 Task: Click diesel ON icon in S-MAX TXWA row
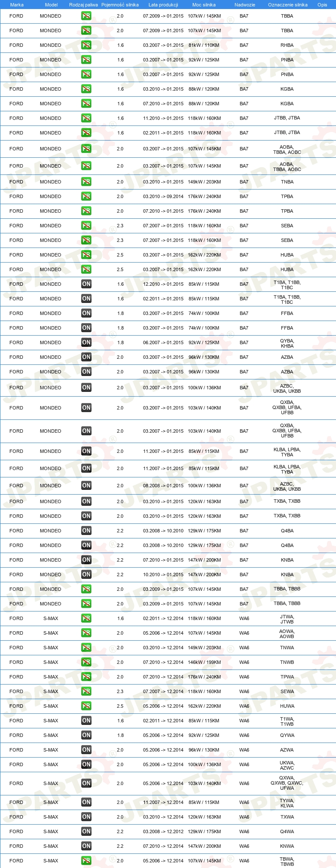point(86,817)
